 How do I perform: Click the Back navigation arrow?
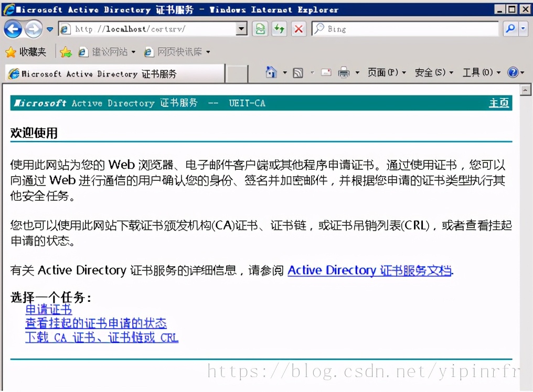coord(13,29)
